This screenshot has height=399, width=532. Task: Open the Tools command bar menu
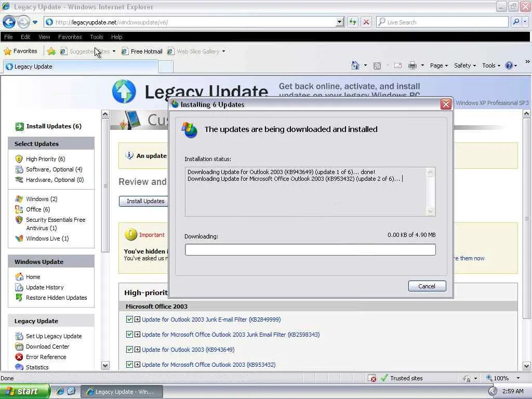point(491,65)
